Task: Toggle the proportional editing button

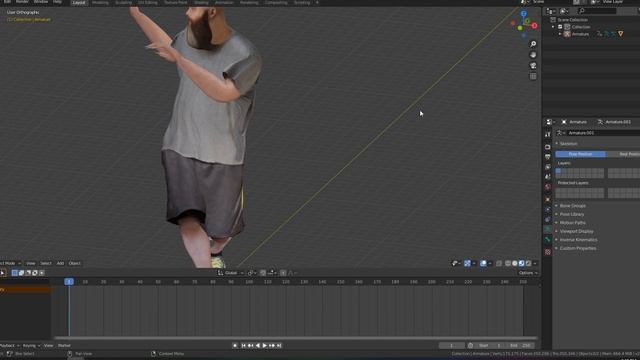Action: 283,273
